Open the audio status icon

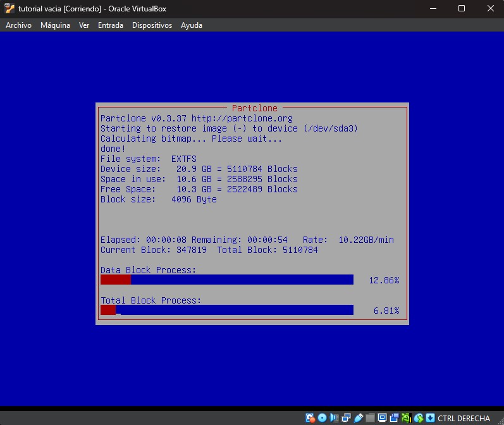point(335,418)
